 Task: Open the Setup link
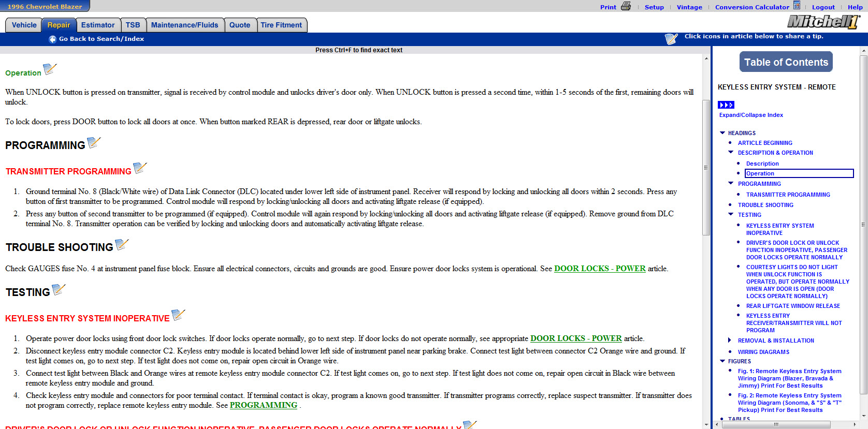click(654, 7)
